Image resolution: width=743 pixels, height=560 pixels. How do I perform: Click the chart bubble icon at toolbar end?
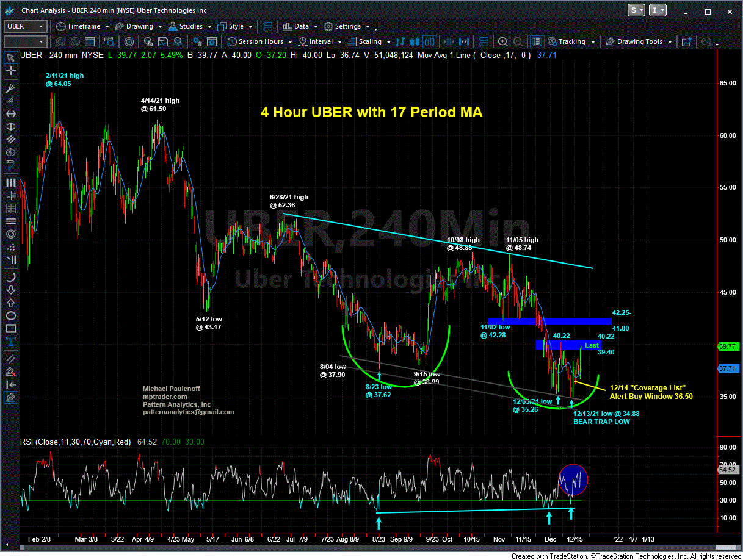[x=706, y=42]
